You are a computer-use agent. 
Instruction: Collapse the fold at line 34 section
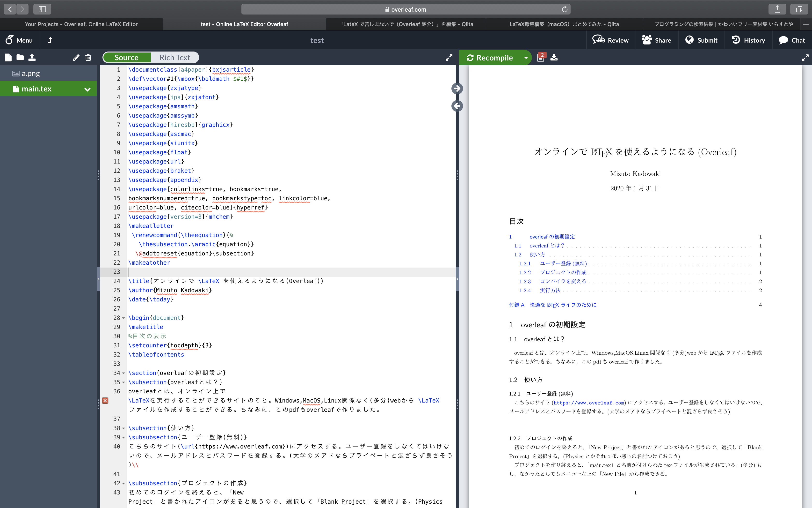(x=123, y=373)
